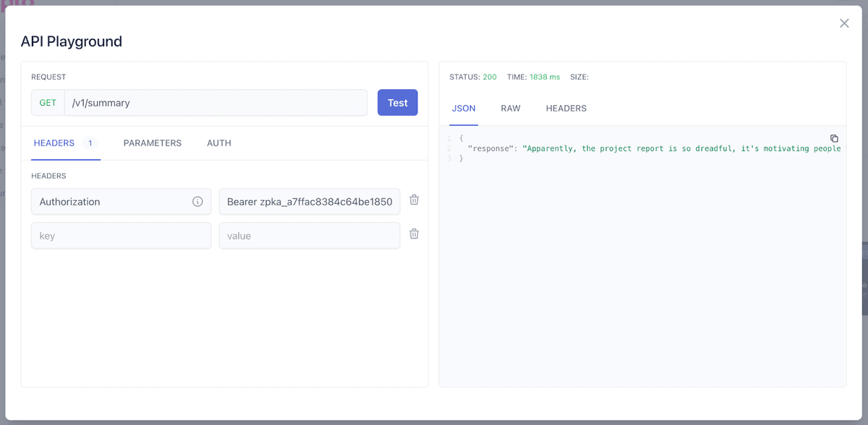The width and height of the screenshot is (868, 425).
Task: Switch to the PARAMETERS tab
Action: coord(152,143)
